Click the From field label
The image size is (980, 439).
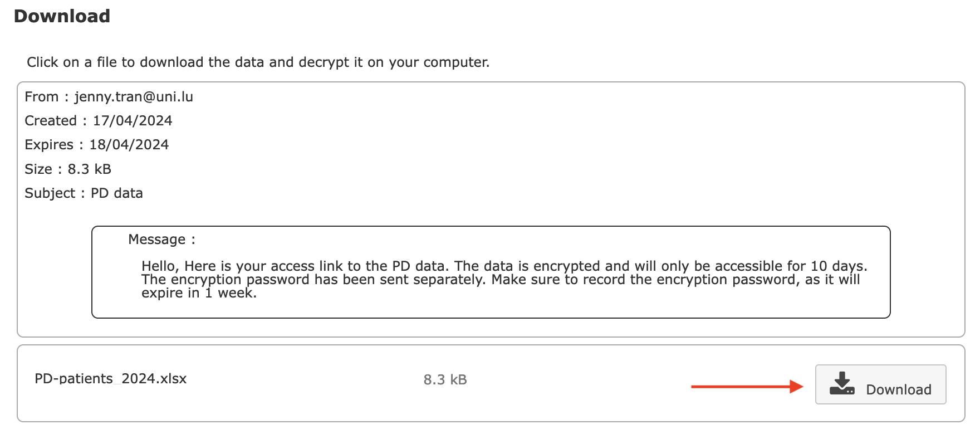[42, 97]
